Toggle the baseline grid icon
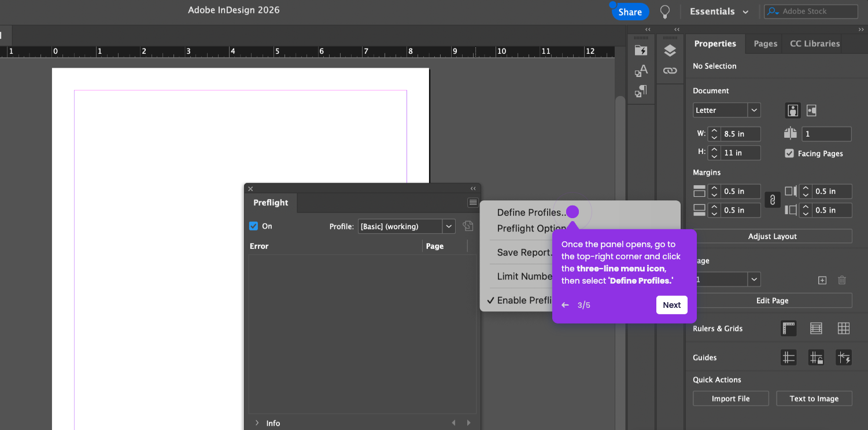 click(816, 328)
